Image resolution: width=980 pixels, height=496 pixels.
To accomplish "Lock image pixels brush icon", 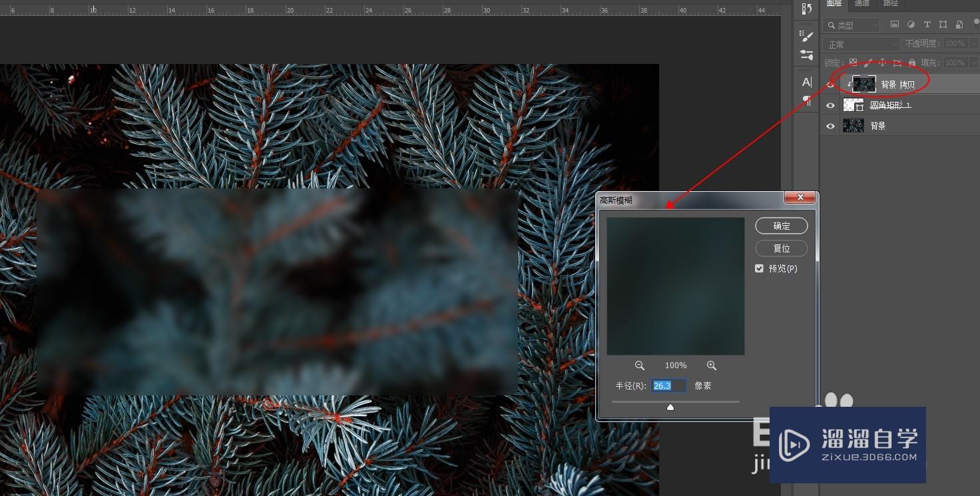I will 867,63.
